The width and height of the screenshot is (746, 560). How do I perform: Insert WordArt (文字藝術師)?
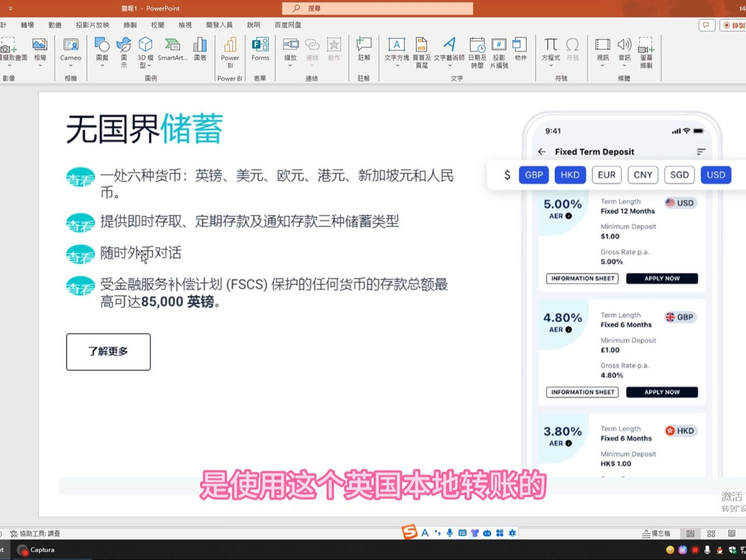pos(449,49)
